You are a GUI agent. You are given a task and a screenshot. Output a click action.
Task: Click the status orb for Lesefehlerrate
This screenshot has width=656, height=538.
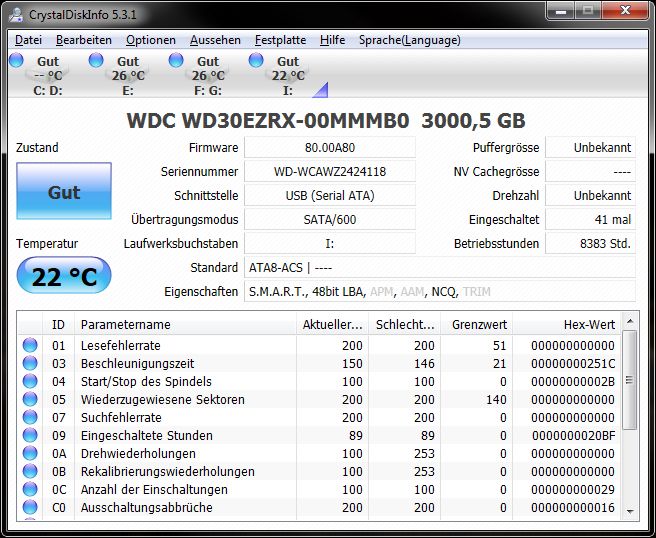click(x=30, y=345)
